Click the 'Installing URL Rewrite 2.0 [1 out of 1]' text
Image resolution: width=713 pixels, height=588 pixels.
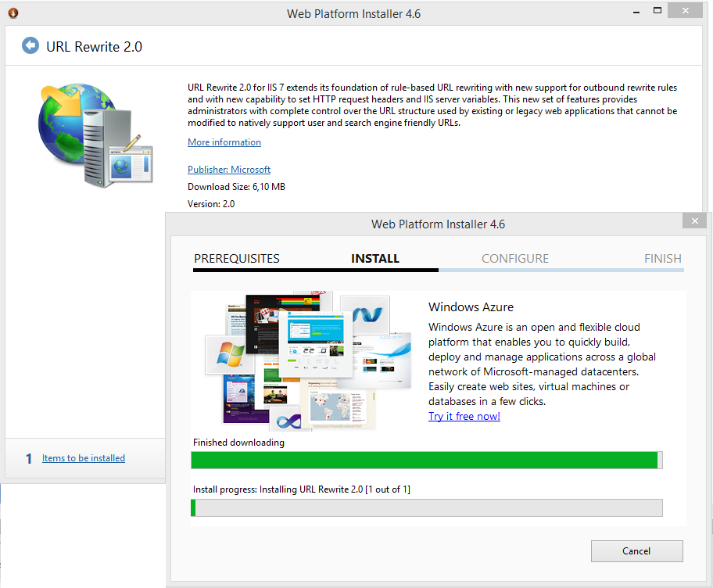(x=335, y=489)
